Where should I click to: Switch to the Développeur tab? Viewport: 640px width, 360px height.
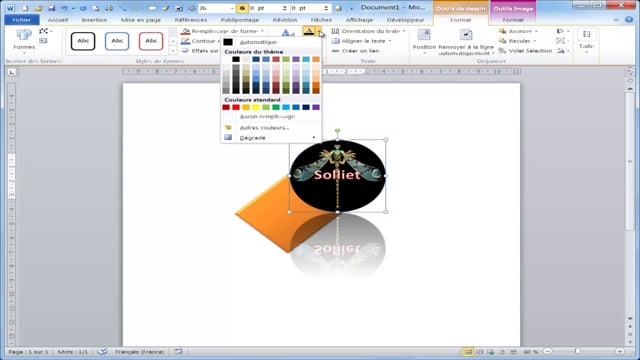click(x=405, y=20)
